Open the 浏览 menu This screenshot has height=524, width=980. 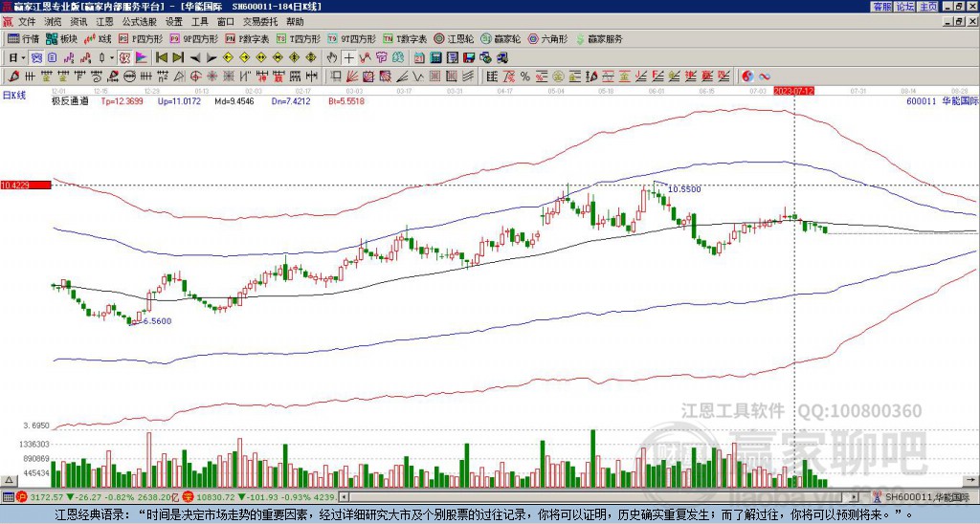(x=54, y=22)
